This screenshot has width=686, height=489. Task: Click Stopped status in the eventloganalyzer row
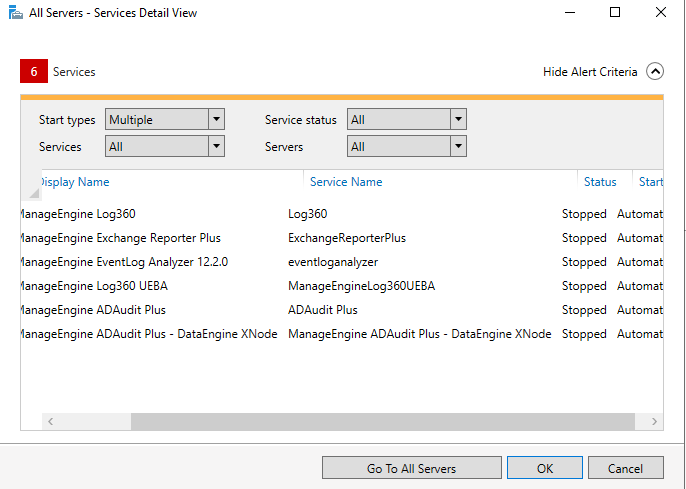584,262
